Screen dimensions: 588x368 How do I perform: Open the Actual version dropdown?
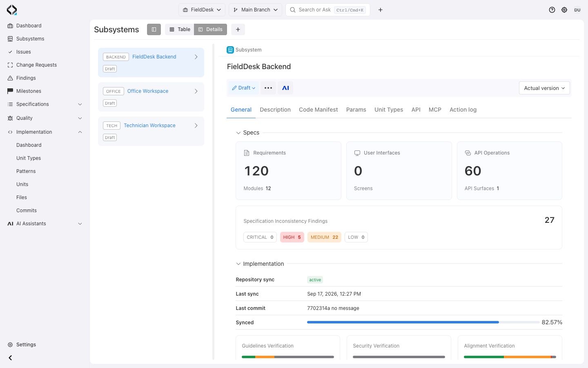(x=544, y=88)
